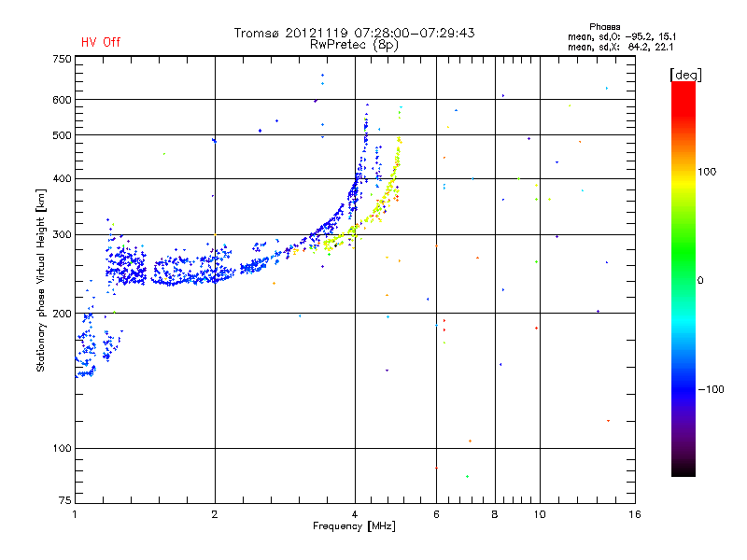The image size is (747, 560).
Task: Click the '2' x-axis tick label
Action: [215, 514]
